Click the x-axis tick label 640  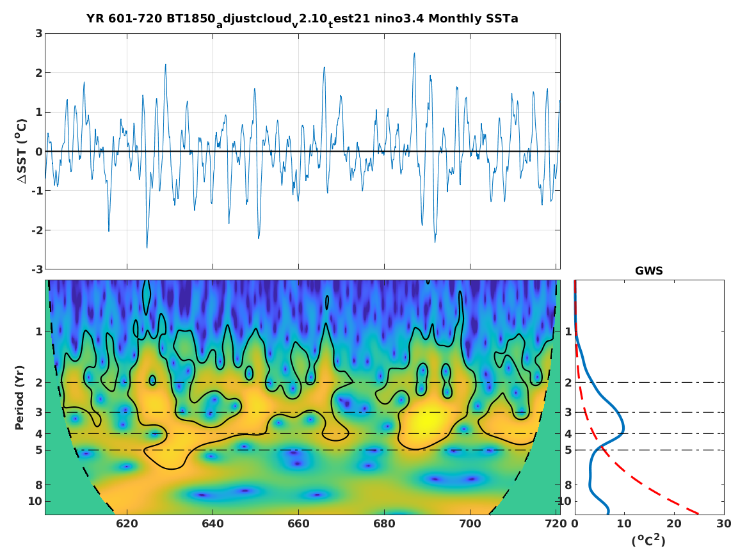[x=213, y=524]
